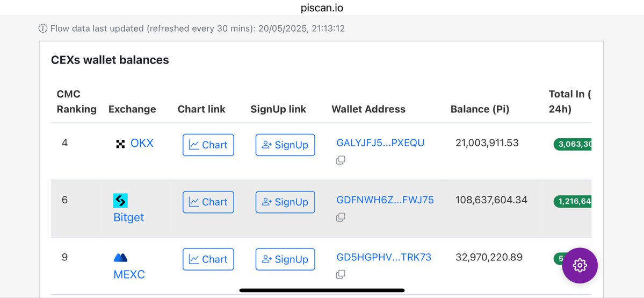644x298 pixels.
Task: Click the Bitget exchange logo
Action: [120, 201]
